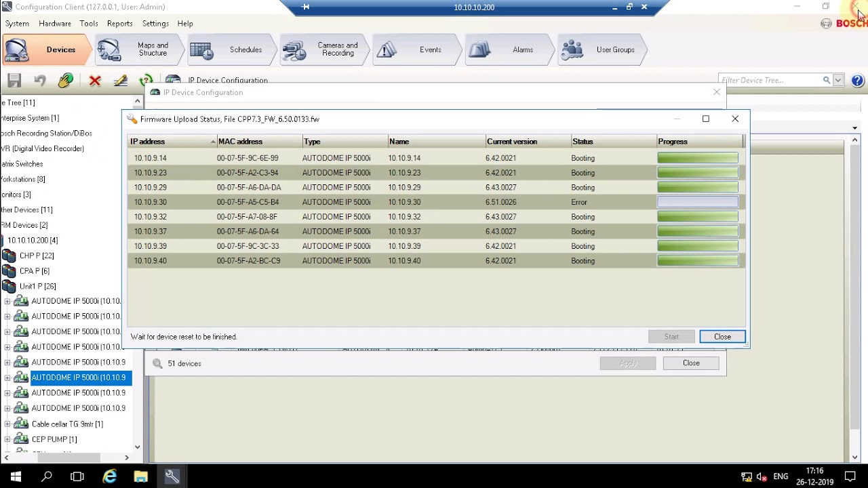
Task: Open the Reports menu
Action: click(x=119, y=24)
